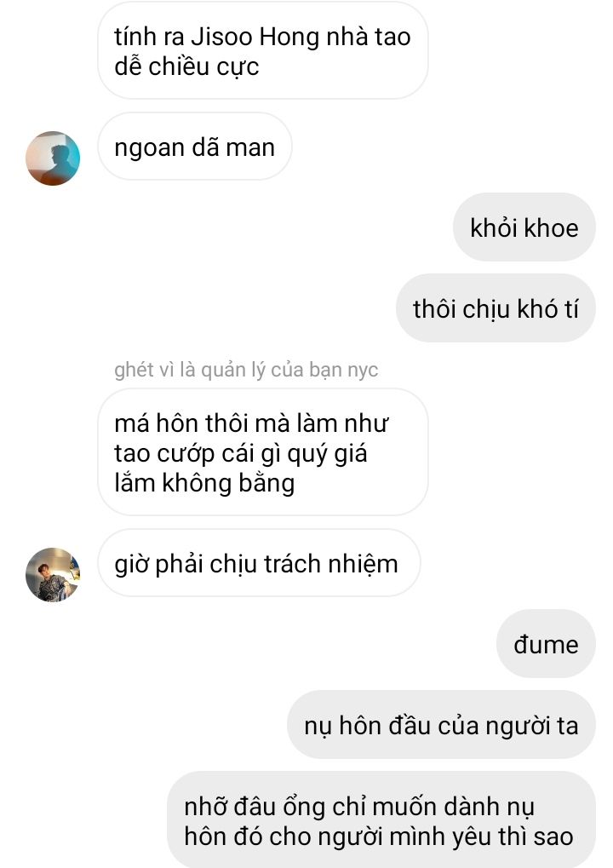The width and height of the screenshot is (613, 868).
Task: View profile photo with dark silhouette on blue
Action: click(x=53, y=158)
